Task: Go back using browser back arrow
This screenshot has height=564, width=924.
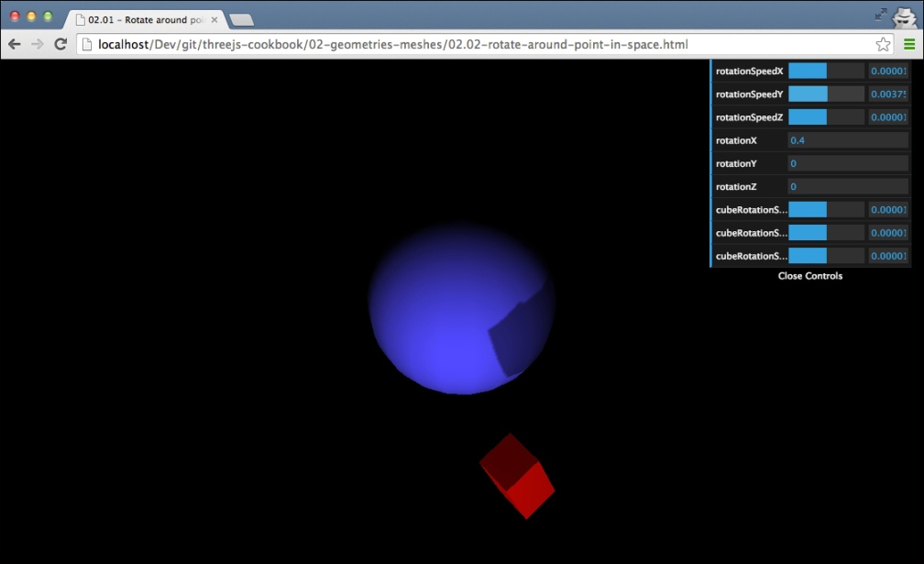Action: point(15,44)
